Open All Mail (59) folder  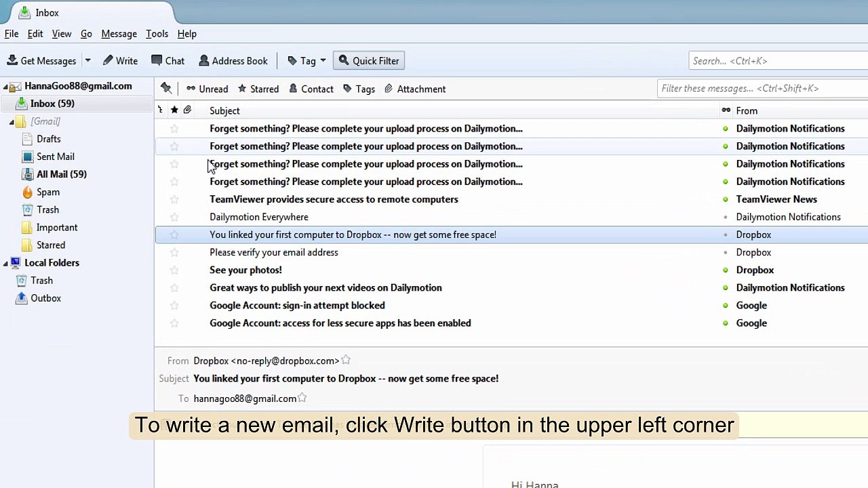coord(61,174)
